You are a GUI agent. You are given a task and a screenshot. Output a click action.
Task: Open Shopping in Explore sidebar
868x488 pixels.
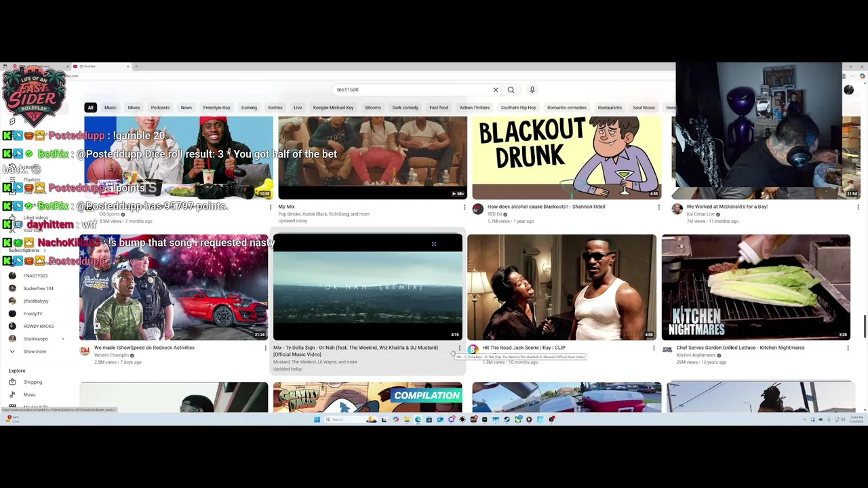33,382
